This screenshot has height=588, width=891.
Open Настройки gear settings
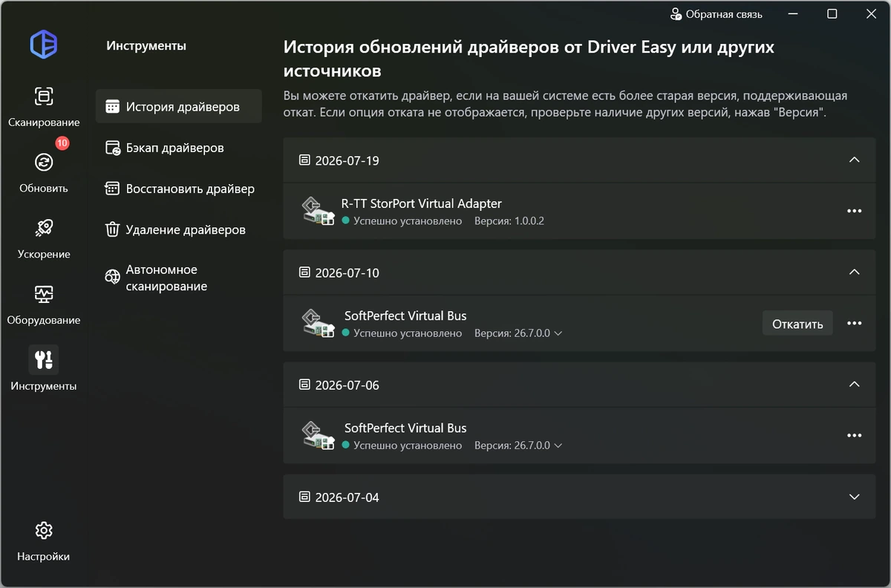(44, 541)
